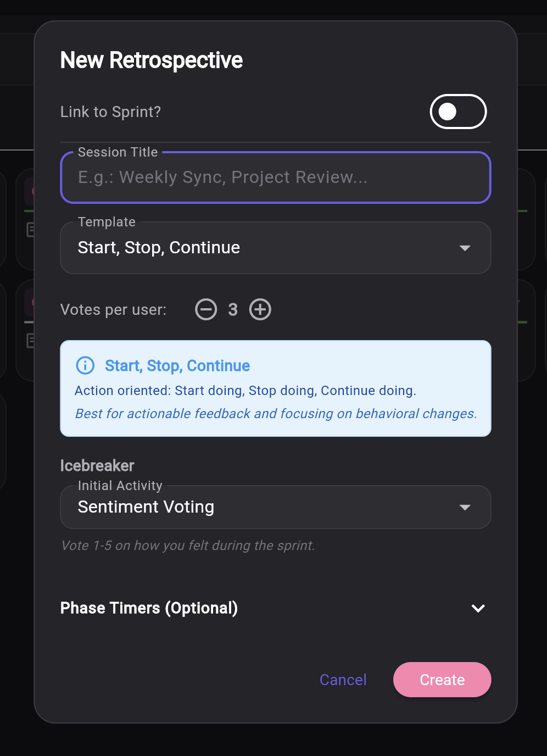Open the Template combo box

[x=275, y=248]
